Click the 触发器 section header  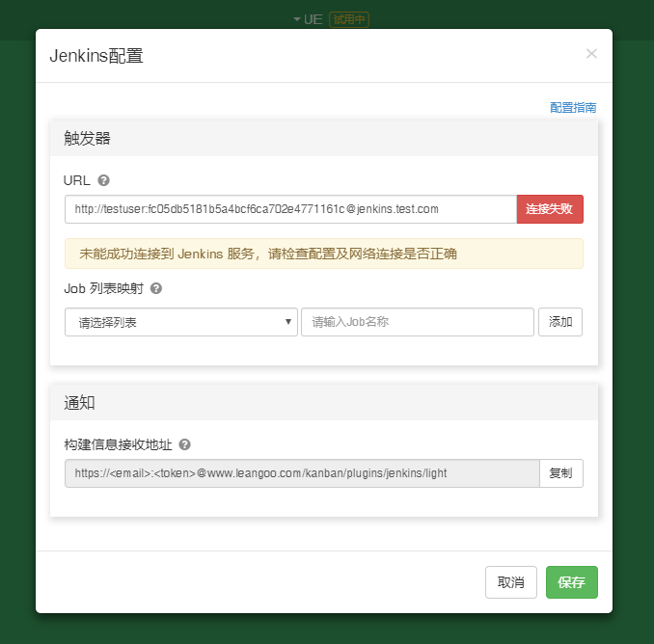[x=87, y=138]
